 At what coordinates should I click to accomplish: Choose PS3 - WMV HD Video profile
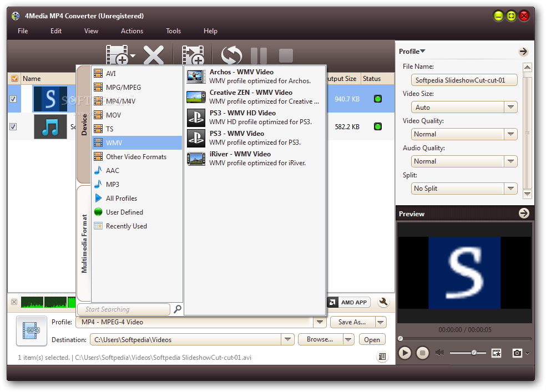(x=255, y=117)
